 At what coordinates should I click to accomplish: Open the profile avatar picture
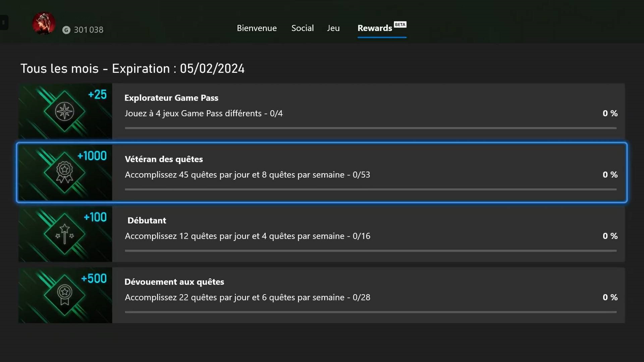pos(44,23)
